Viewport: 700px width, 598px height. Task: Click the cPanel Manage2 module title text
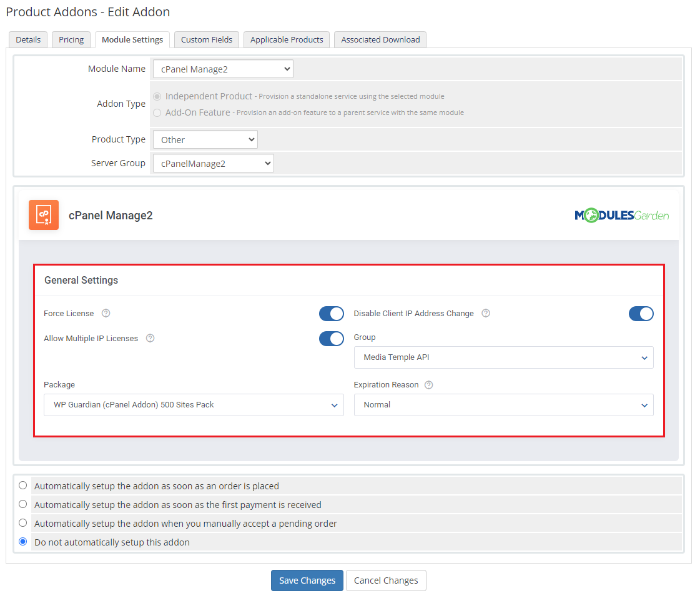[111, 215]
